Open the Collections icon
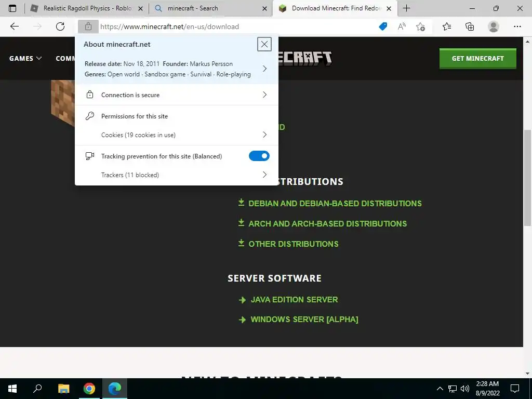The width and height of the screenshot is (532, 399). click(470, 26)
